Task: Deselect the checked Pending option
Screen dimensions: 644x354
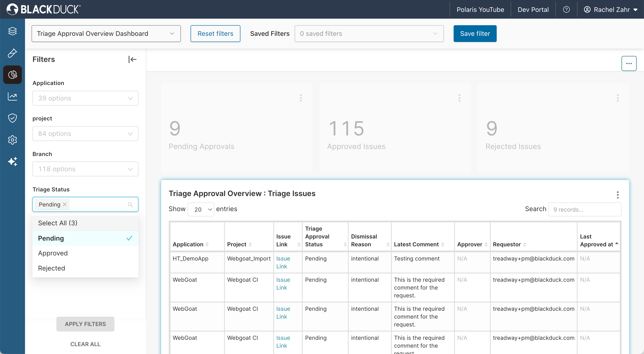Action: pos(85,238)
